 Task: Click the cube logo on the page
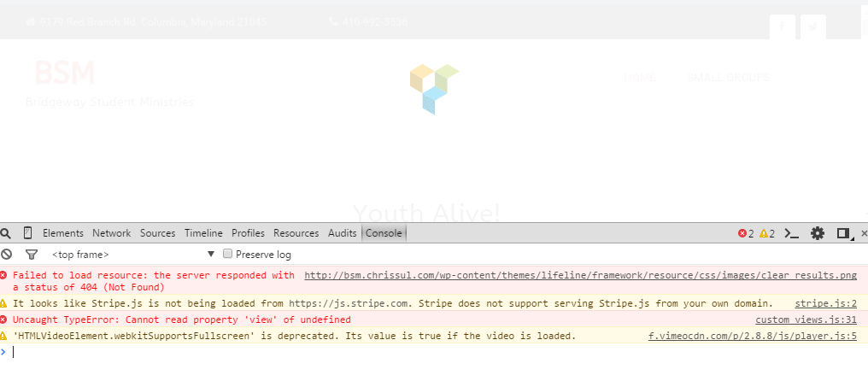point(435,89)
